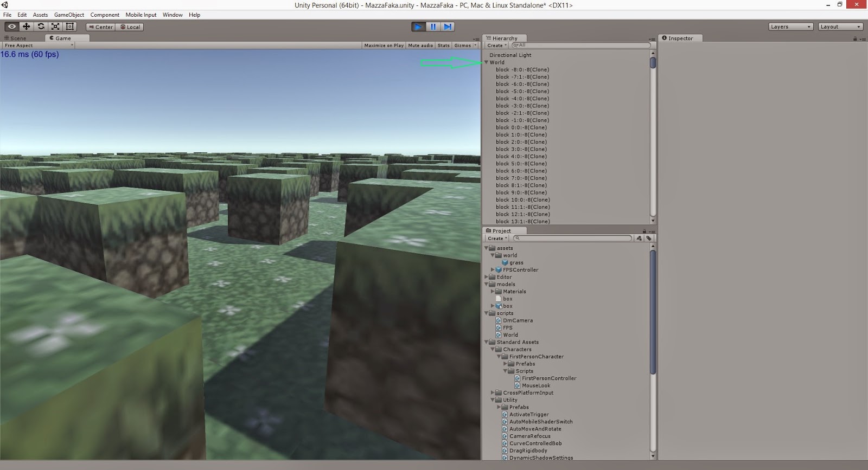Select the Rotate tool
The image size is (868, 470).
41,27
